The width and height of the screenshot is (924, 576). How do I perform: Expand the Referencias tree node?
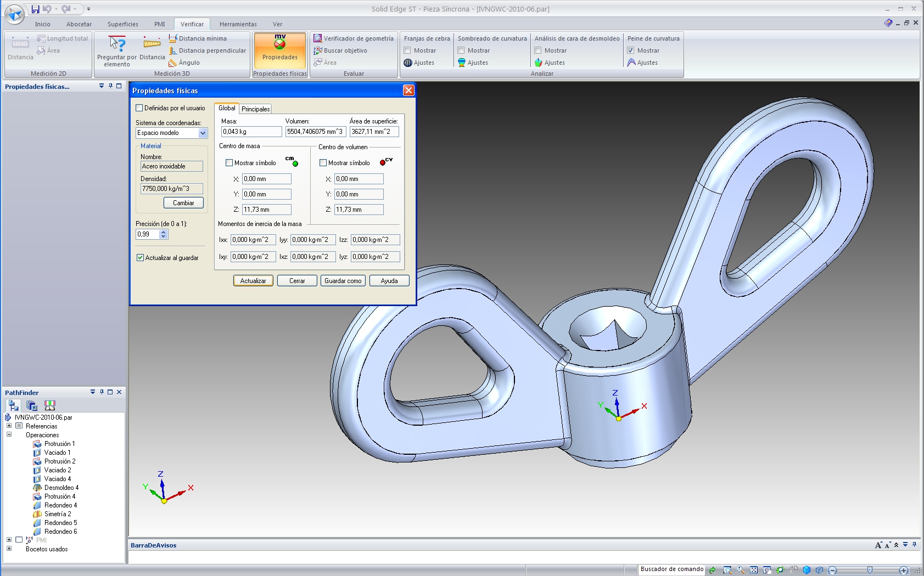(x=9, y=425)
